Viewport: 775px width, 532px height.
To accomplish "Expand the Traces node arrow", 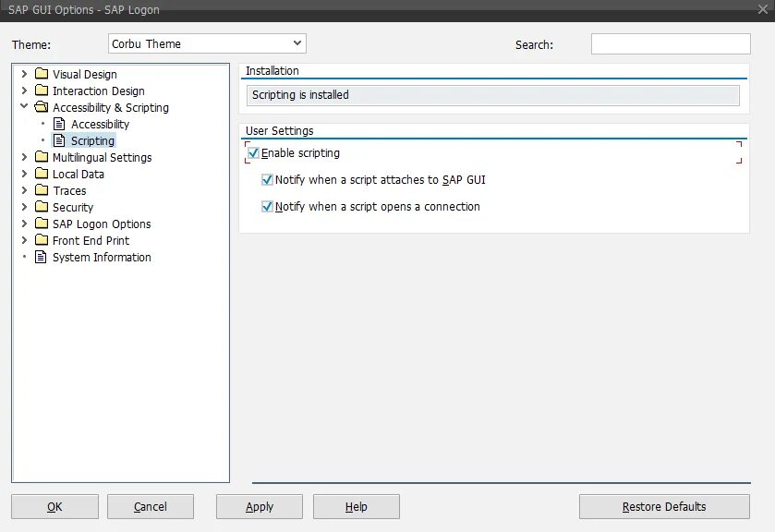I will pyautogui.click(x=24, y=190).
